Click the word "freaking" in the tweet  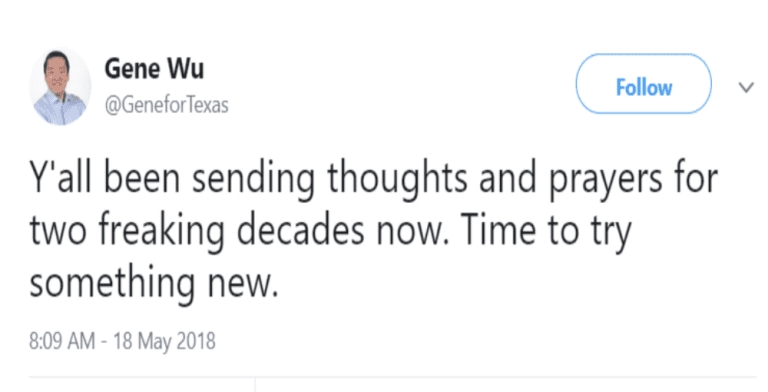(161, 231)
